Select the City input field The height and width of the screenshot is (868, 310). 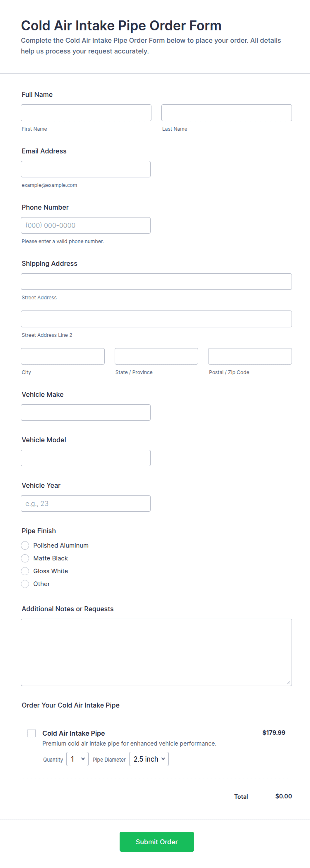[x=63, y=356]
